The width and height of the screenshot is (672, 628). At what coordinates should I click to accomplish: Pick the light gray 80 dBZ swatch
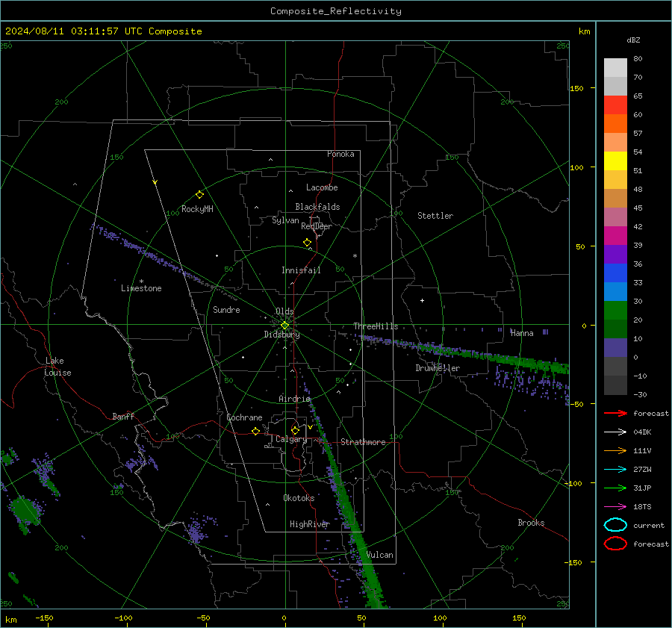(x=615, y=68)
